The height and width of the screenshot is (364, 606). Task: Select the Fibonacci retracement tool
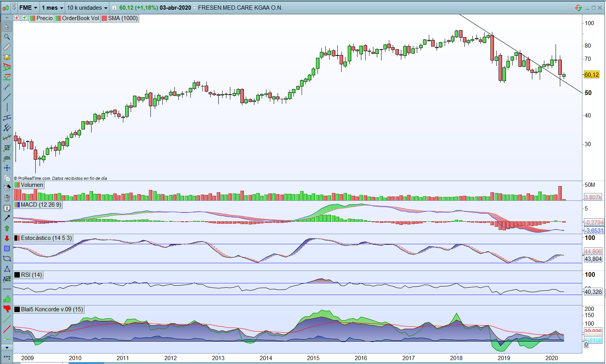(x=7, y=148)
